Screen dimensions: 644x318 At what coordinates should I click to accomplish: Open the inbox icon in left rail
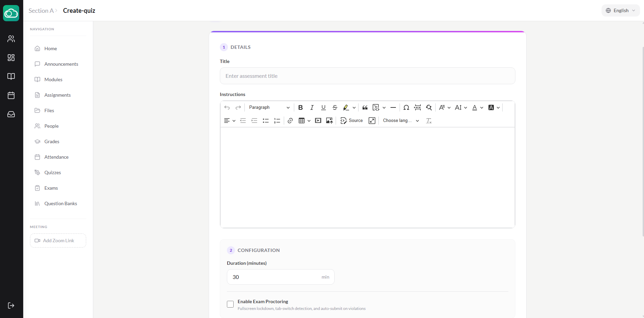coord(11,114)
